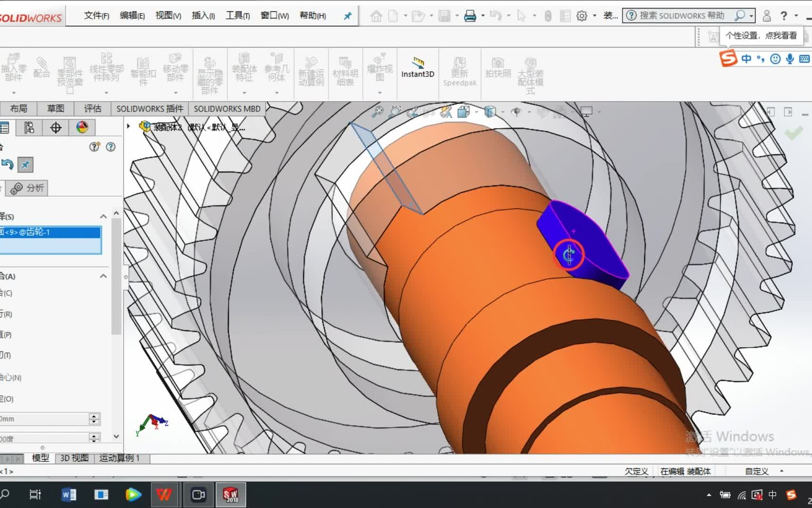
Task: Click the green checkmark confirmation corner
Action: 794,134
